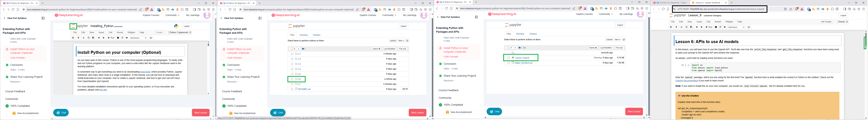
Task: Move the cell down in Lesson_6 notebook
Action: pos(702,27)
